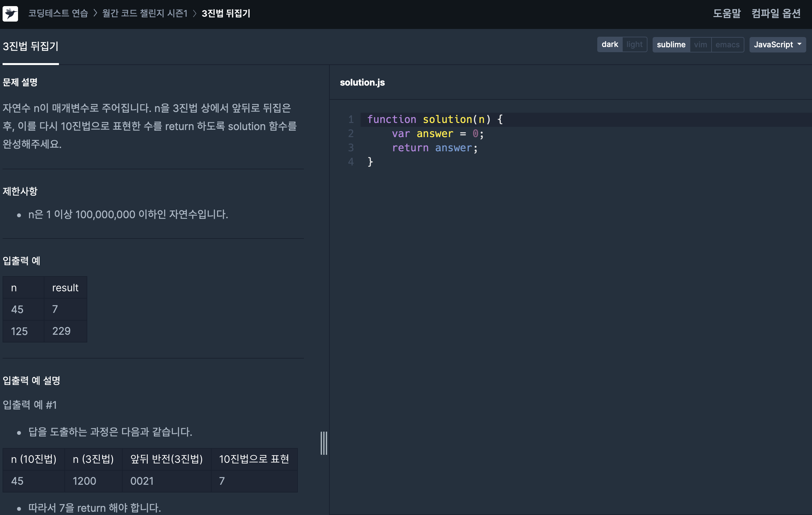This screenshot has width=812, height=515.
Task: Click line number 2 in gutter
Action: click(351, 134)
